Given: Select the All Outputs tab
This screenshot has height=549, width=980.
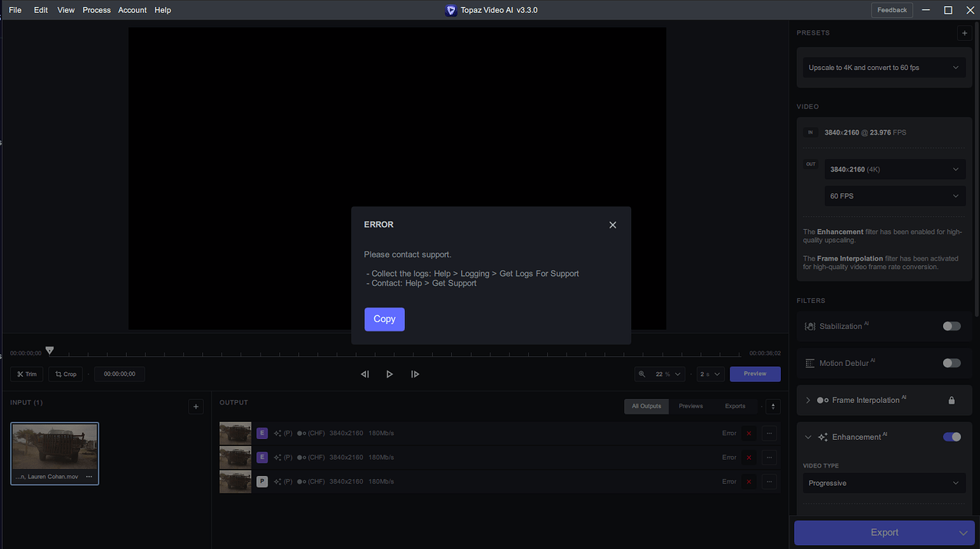Looking at the screenshot, I should pyautogui.click(x=646, y=406).
